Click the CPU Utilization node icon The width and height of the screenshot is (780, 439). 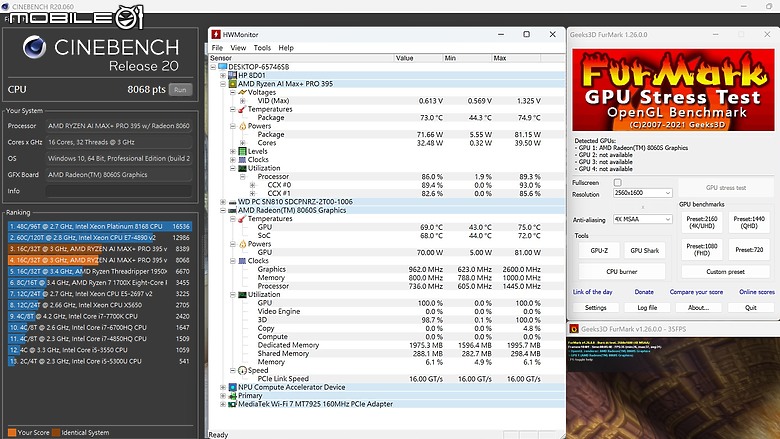(x=242, y=168)
